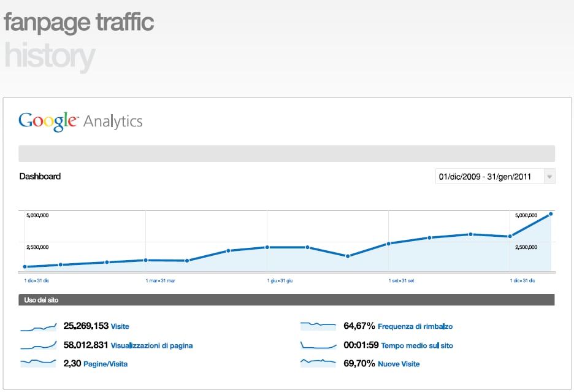Select the data point above 1 set-31 set
Image resolution: width=574 pixels, height=392 pixels.
click(x=389, y=244)
